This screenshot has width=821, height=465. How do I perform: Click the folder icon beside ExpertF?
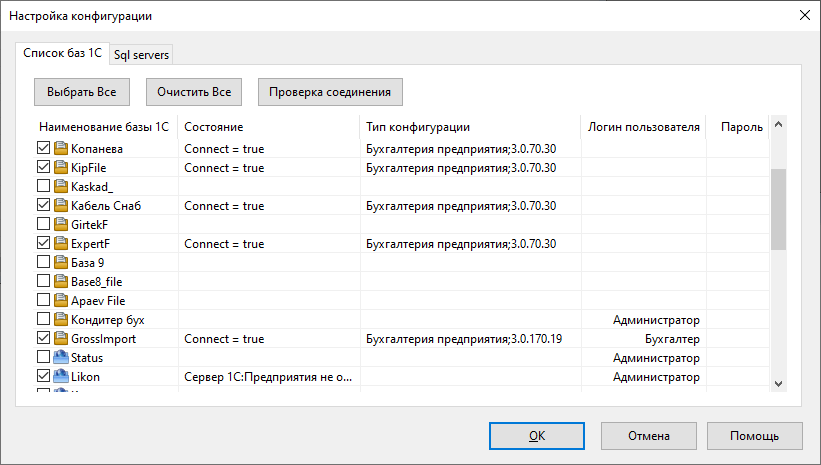click(61, 243)
